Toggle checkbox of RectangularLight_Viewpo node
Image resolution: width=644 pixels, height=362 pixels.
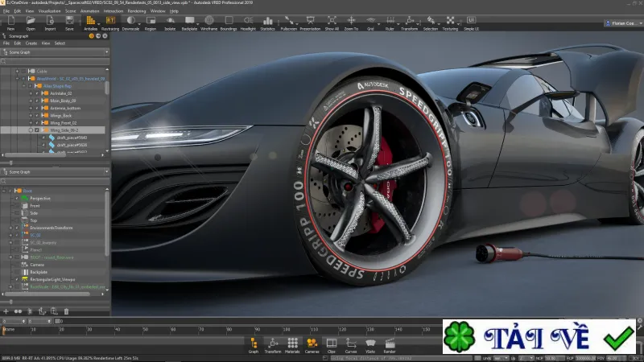[x=17, y=279]
